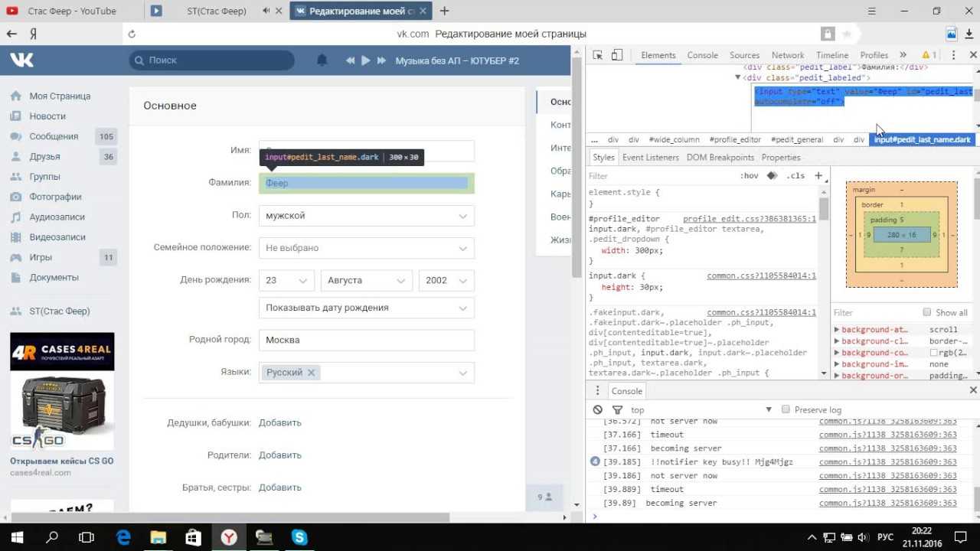Remove the Русский language tag
Viewport: 980px width, 551px height.
pos(311,373)
